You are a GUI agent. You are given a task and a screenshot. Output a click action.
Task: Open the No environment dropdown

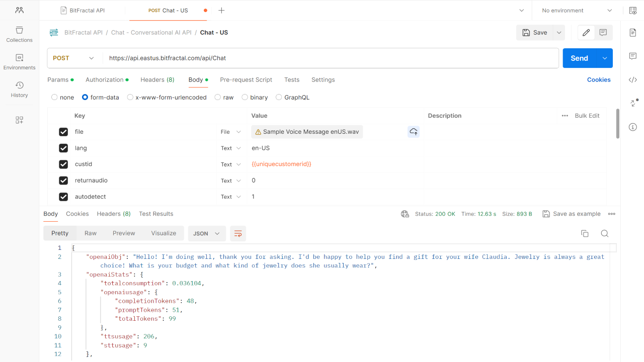pyautogui.click(x=577, y=10)
